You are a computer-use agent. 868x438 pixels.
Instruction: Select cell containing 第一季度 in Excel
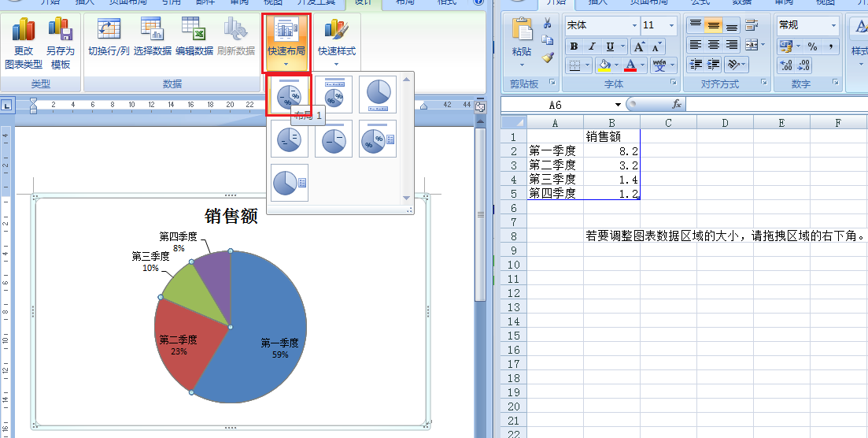click(555, 150)
